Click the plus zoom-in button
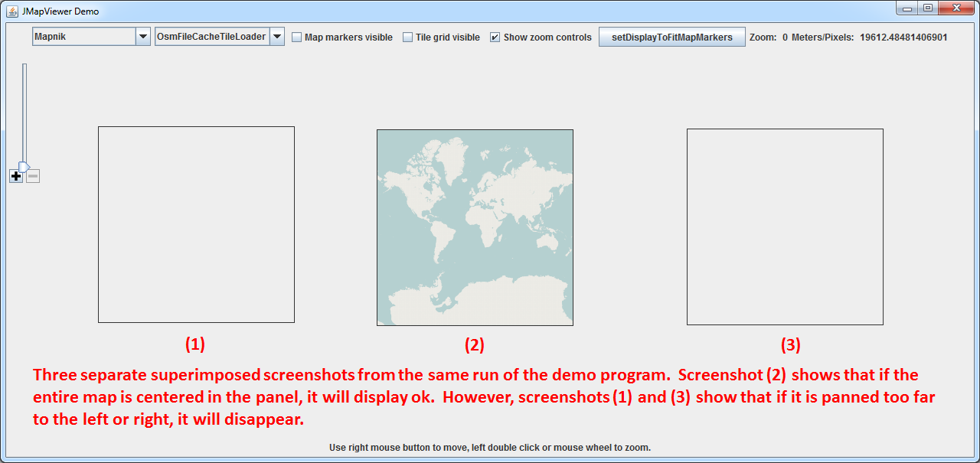This screenshot has width=980, height=463. click(x=16, y=176)
